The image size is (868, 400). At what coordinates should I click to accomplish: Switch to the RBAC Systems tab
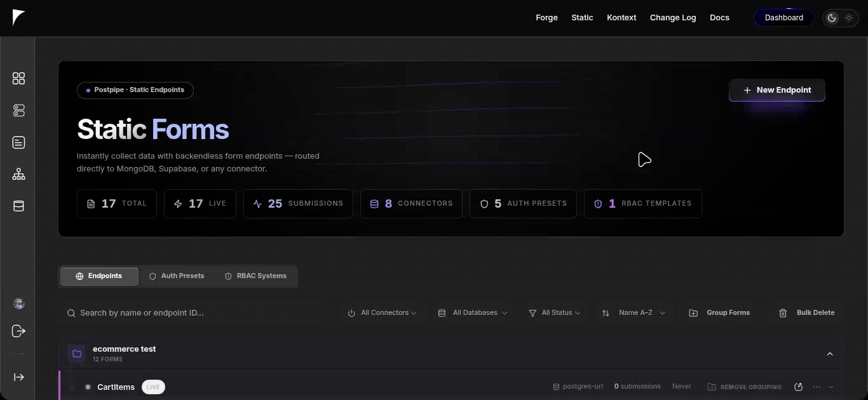(255, 276)
